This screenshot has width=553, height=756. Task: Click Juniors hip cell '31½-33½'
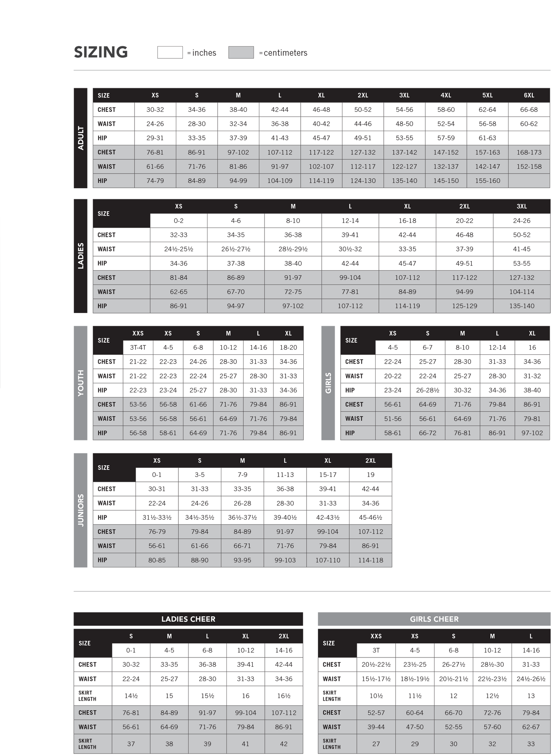157,518
